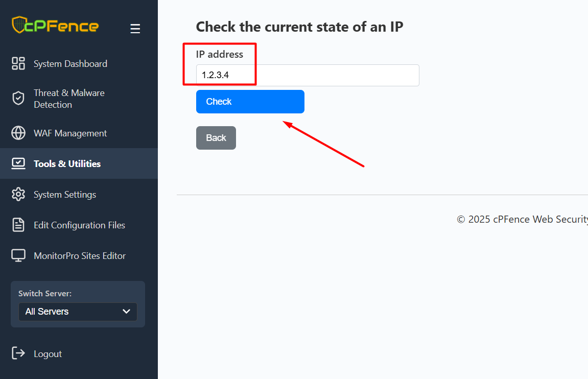
Task: Click the System Dashboard grid icon
Action: (x=18, y=63)
